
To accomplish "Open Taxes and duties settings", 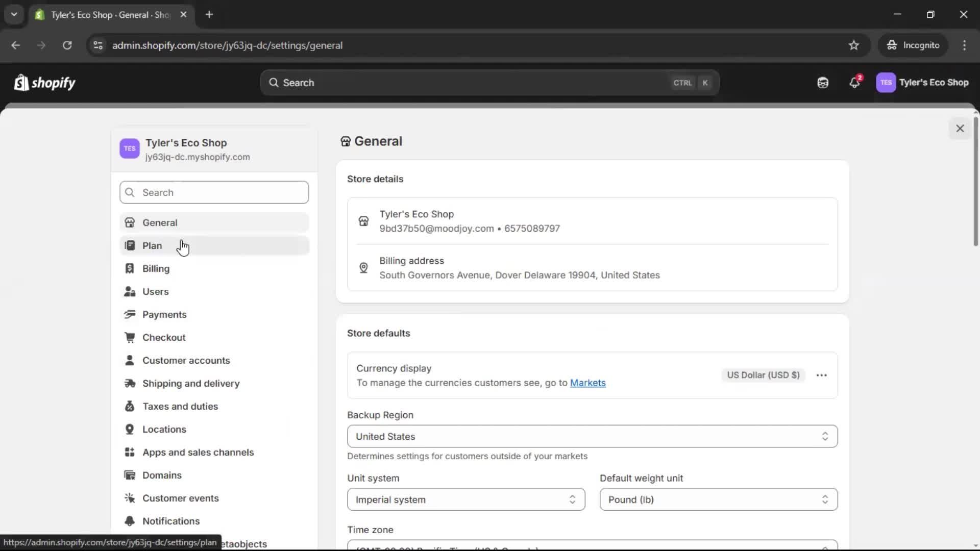I will tap(214, 406).
